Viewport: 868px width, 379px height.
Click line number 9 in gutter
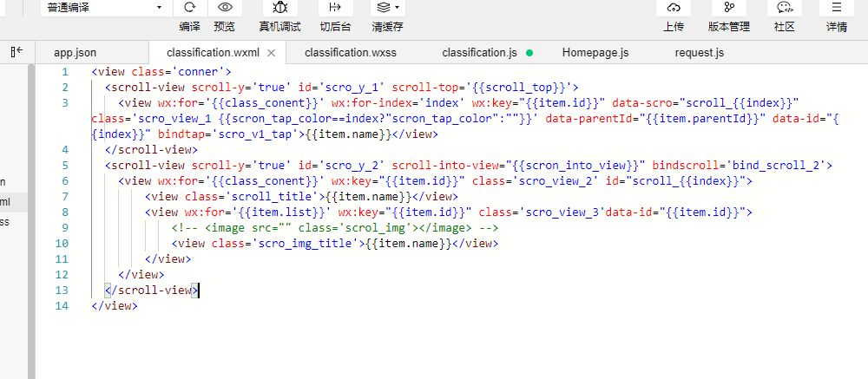pos(65,228)
